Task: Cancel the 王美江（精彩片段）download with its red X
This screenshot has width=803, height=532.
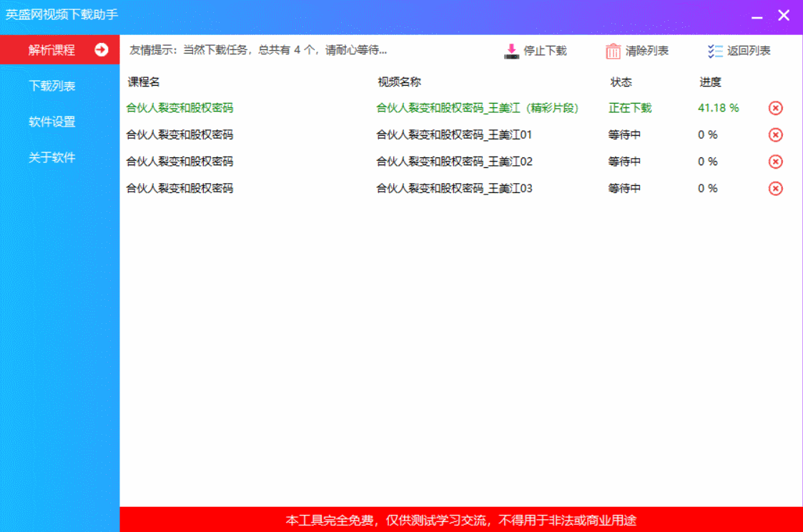Action: (775, 108)
